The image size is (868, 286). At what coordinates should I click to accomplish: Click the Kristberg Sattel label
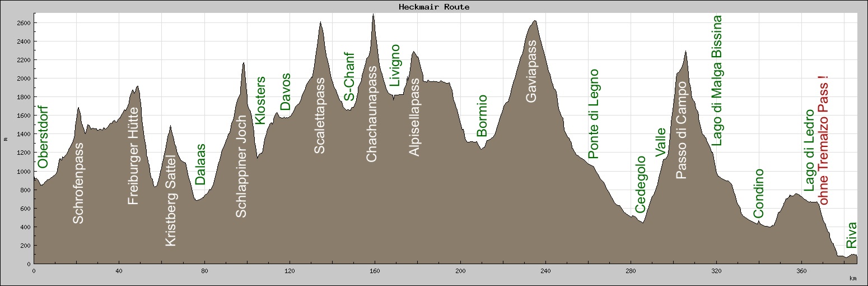tap(171, 202)
